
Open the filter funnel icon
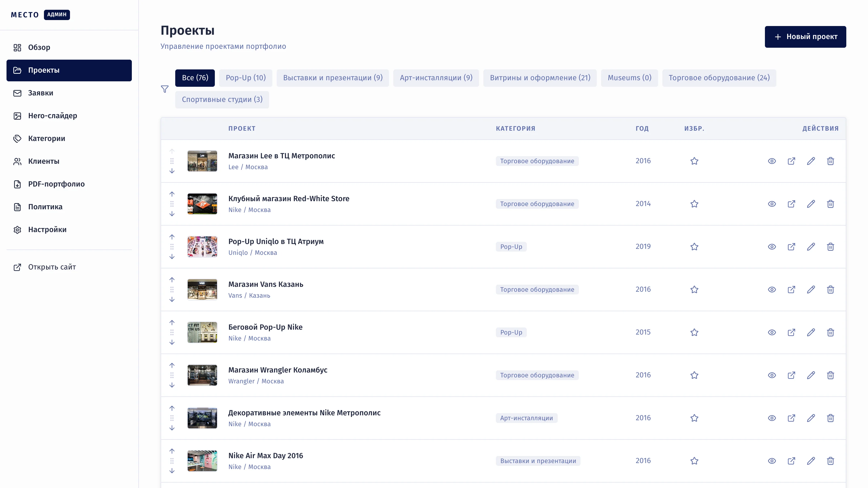tap(164, 89)
